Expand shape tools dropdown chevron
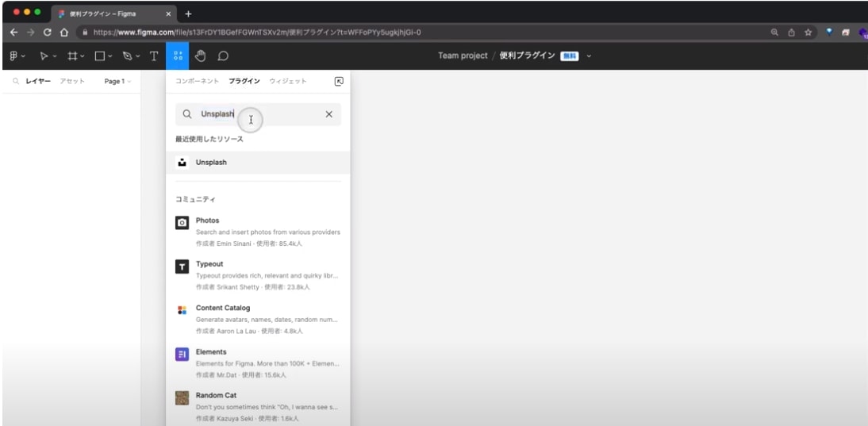Image resolution: width=868 pixels, height=426 pixels. pyautogui.click(x=110, y=56)
